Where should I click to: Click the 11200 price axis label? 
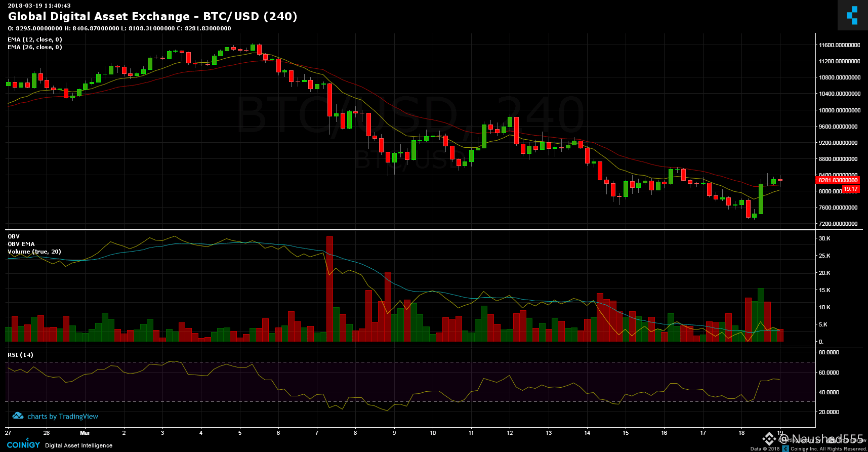(x=839, y=61)
